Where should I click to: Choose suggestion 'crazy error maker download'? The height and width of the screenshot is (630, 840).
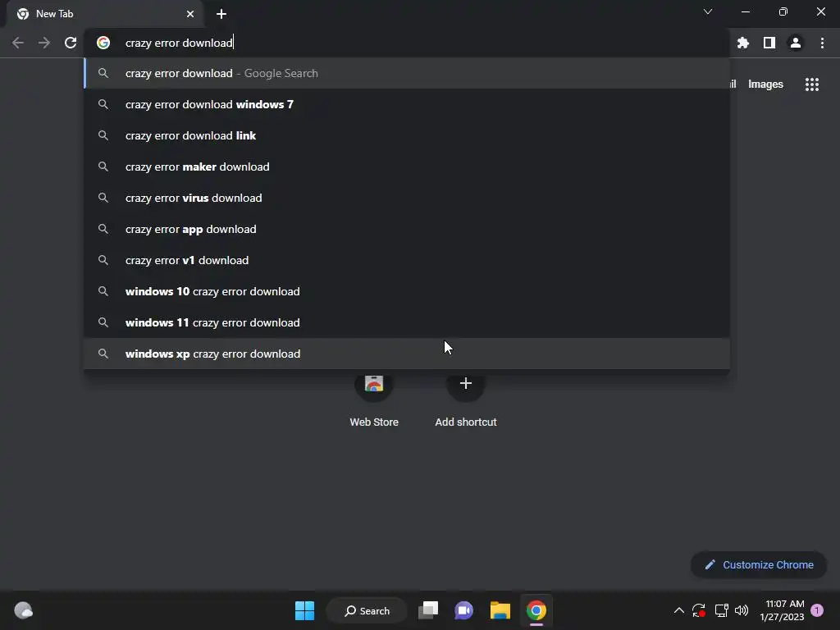click(407, 167)
